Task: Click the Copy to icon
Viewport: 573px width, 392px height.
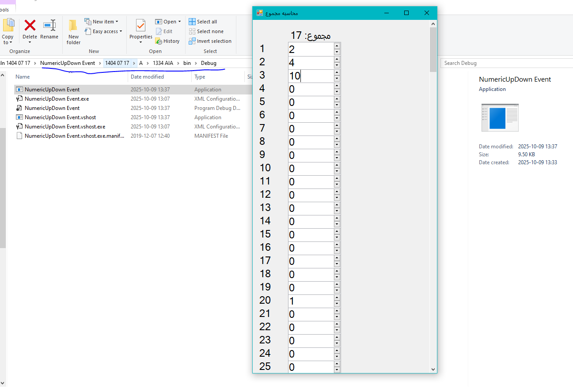Action: (8, 26)
